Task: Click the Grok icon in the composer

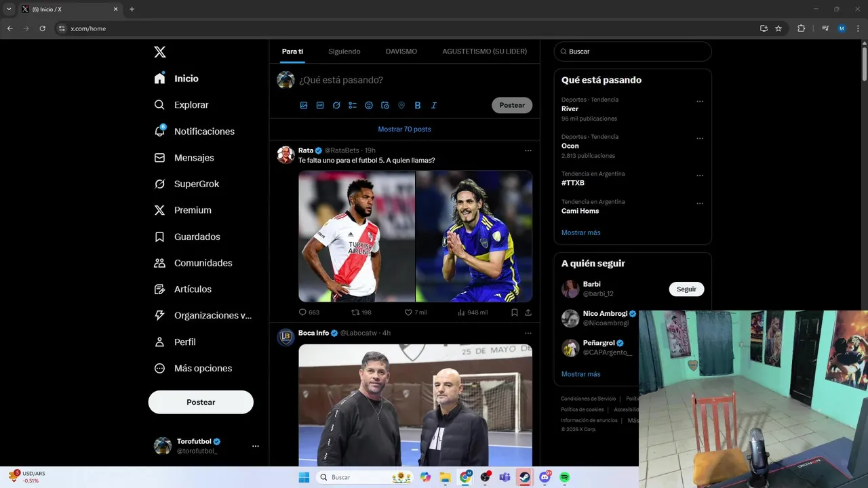Action: point(336,106)
